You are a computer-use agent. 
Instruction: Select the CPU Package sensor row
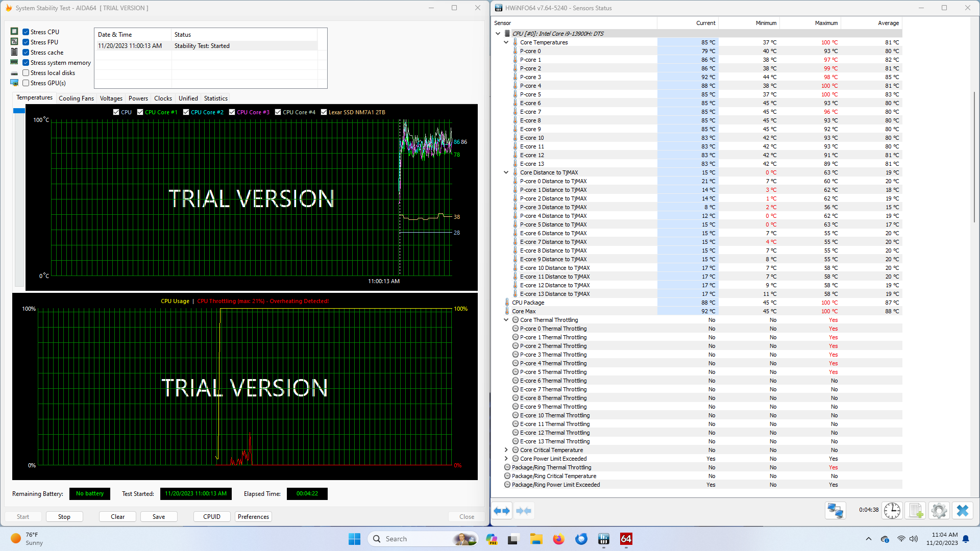(x=696, y=303)
